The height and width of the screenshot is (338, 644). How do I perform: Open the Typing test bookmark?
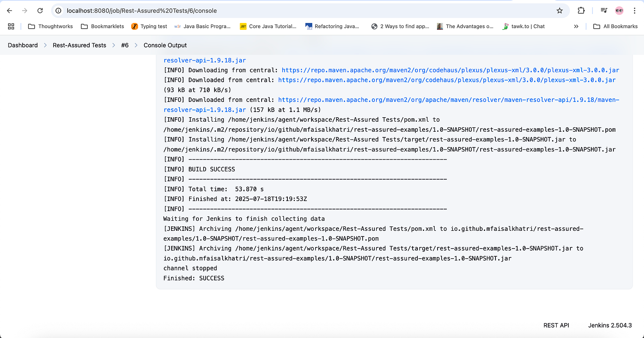(149, 26)
